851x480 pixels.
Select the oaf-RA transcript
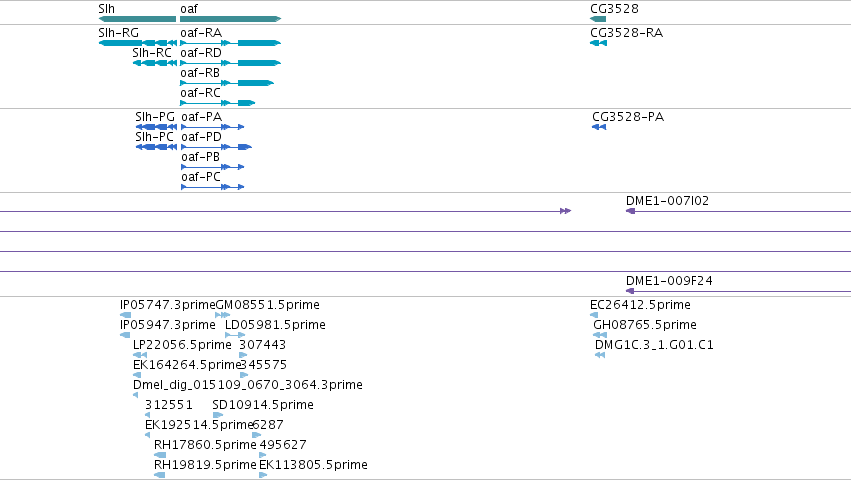[x=231, y=43]
